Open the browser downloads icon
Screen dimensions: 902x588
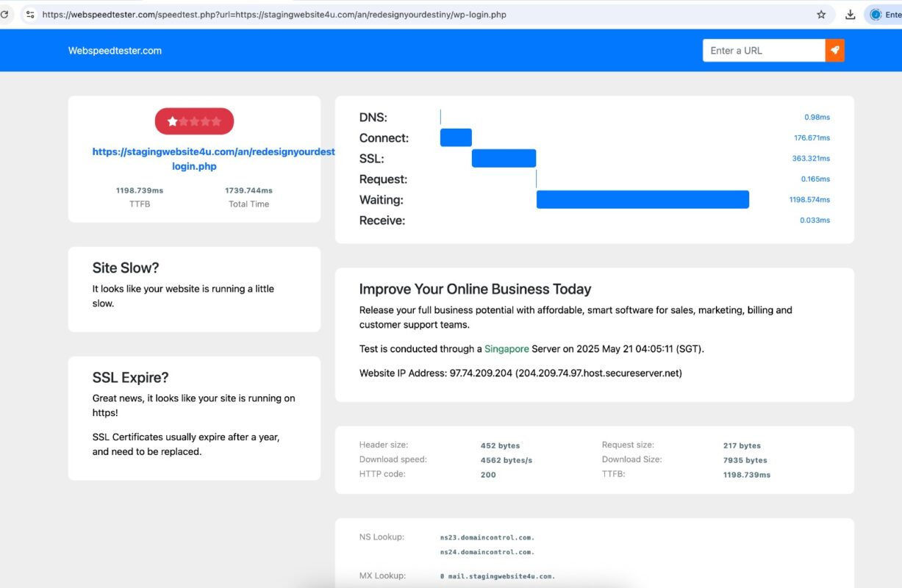click(851, 15)
